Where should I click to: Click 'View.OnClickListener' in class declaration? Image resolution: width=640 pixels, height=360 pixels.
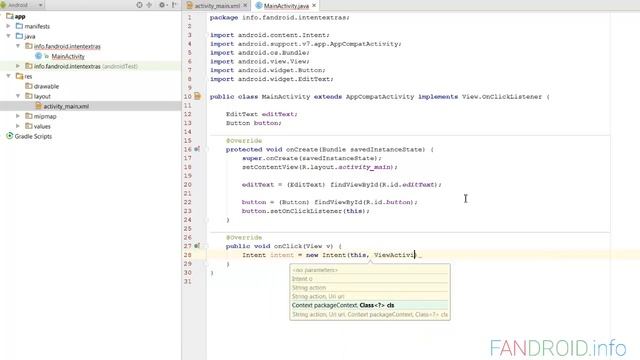coord(502,97)
